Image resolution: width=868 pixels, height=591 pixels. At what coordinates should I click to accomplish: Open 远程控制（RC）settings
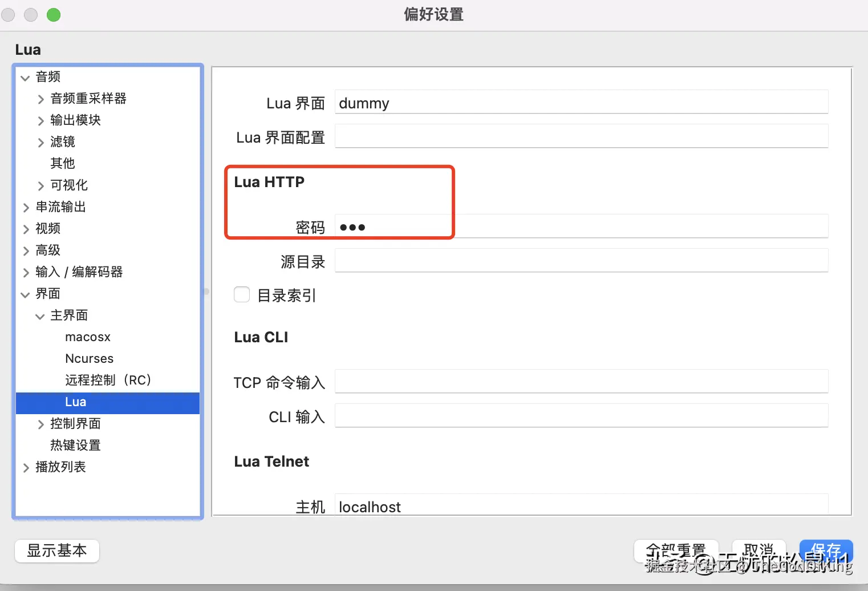[108, 379]
